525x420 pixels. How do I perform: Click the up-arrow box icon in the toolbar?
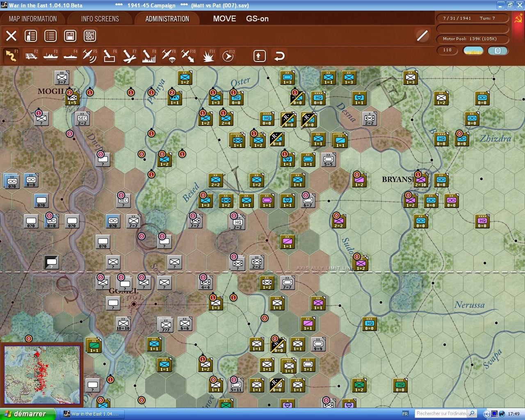(259, 56)
